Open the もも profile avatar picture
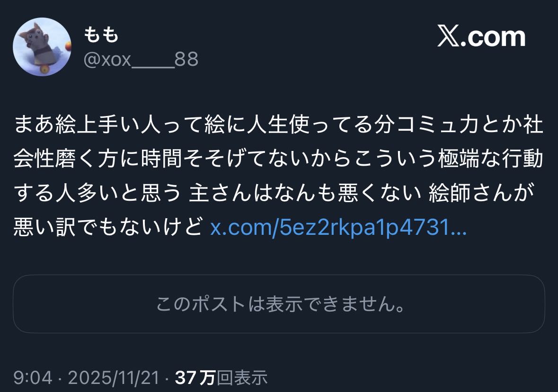This screenshot has width=558, height=392. (x=42, y=47)
